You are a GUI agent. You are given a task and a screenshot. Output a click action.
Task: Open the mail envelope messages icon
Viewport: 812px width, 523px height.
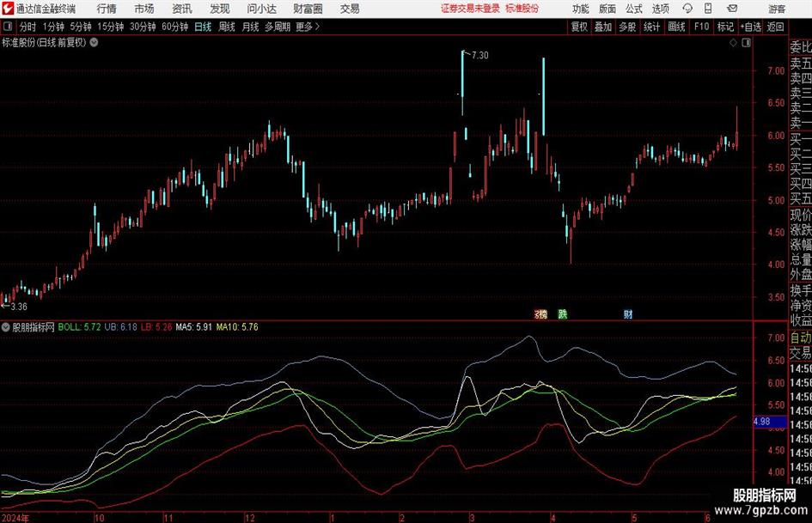[x=732, y=9]
